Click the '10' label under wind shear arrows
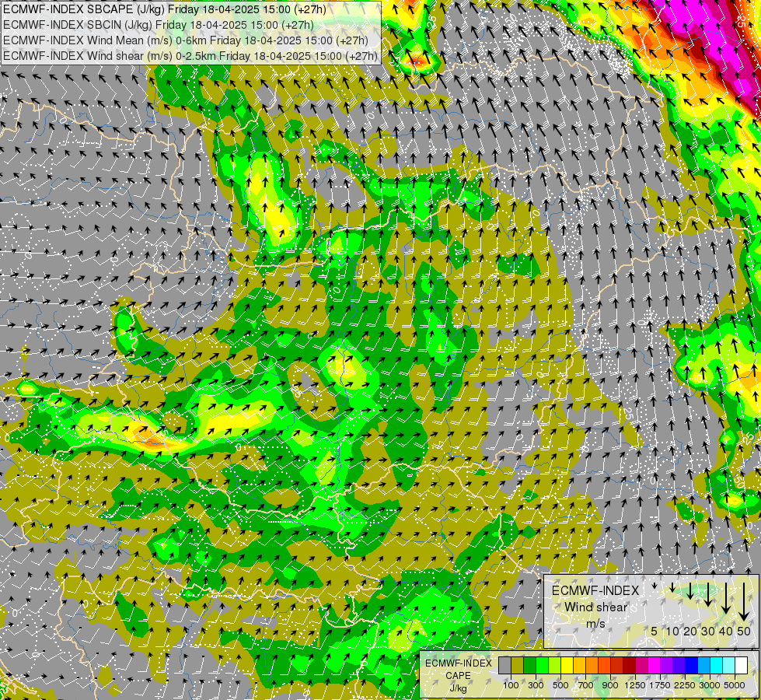 [672, 631]
